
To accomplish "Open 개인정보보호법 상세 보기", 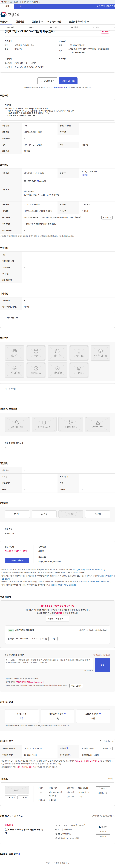I will tap(57, 619).
